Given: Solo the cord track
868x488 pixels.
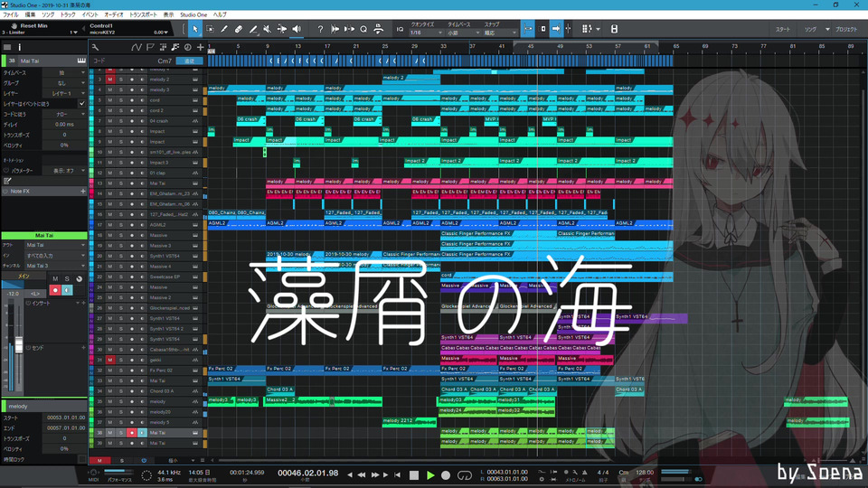Looking at the screenshot, I should coord(120,100).
